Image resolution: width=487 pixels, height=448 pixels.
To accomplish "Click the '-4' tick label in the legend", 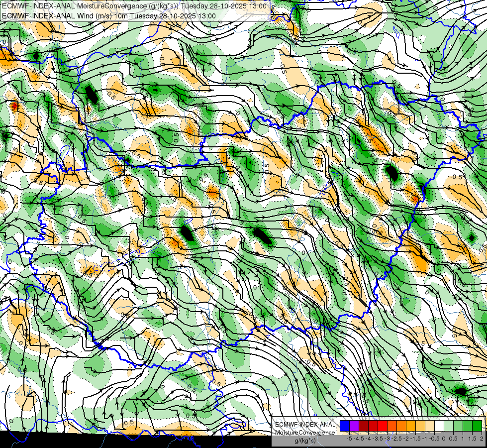I will [368, 439].
